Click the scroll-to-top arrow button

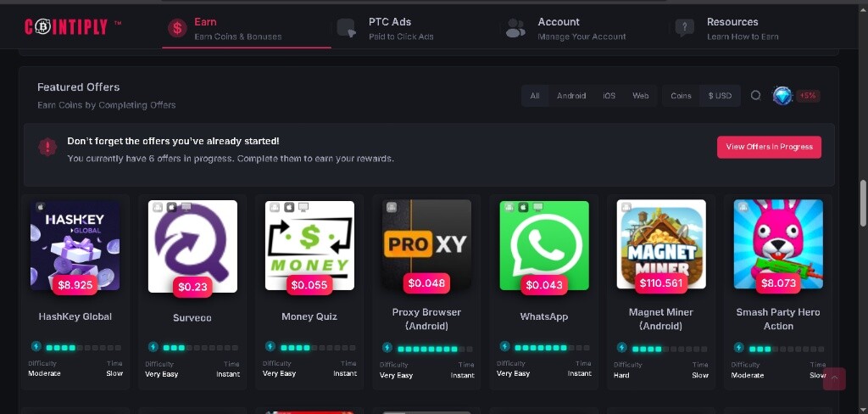[x=834, y=379]
